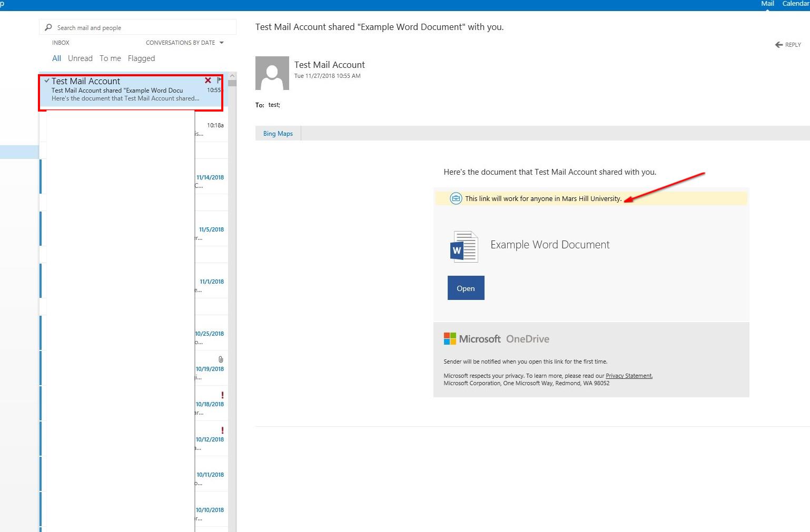Click the search magnifier icon
810x532 pixels.
click(48, 27)
